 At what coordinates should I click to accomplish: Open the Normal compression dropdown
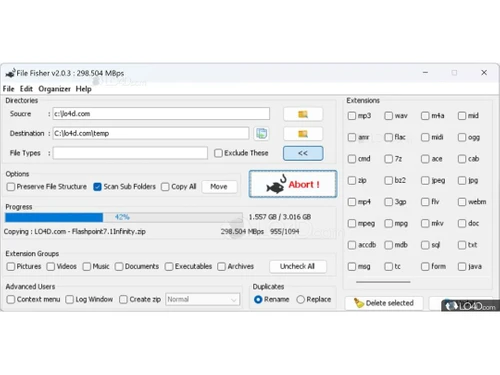[x=202, y=299]
